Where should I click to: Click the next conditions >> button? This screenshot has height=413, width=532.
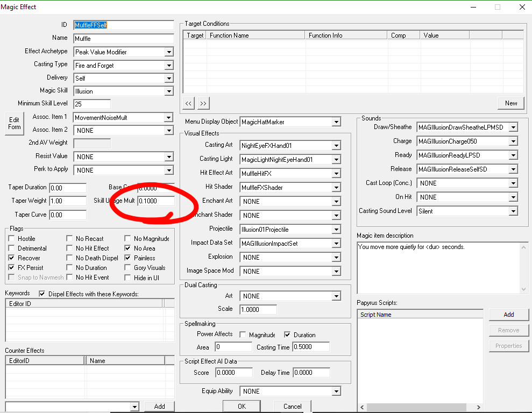tap(203, 103)
